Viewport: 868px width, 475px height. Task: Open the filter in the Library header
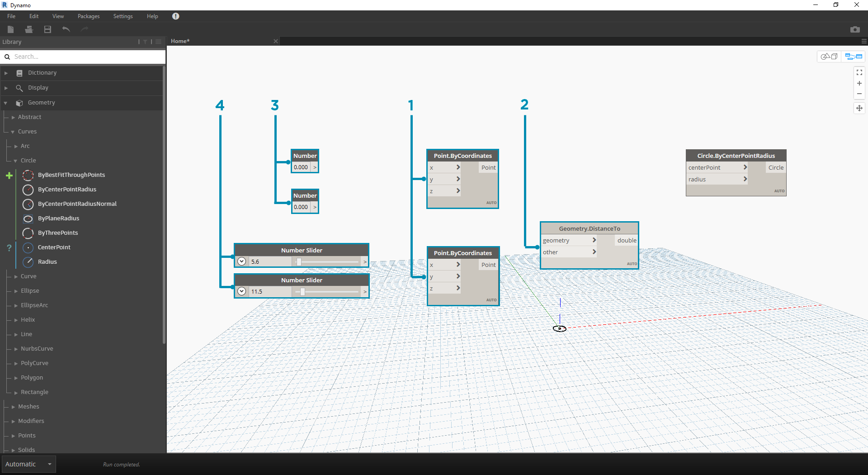[145, 42]
